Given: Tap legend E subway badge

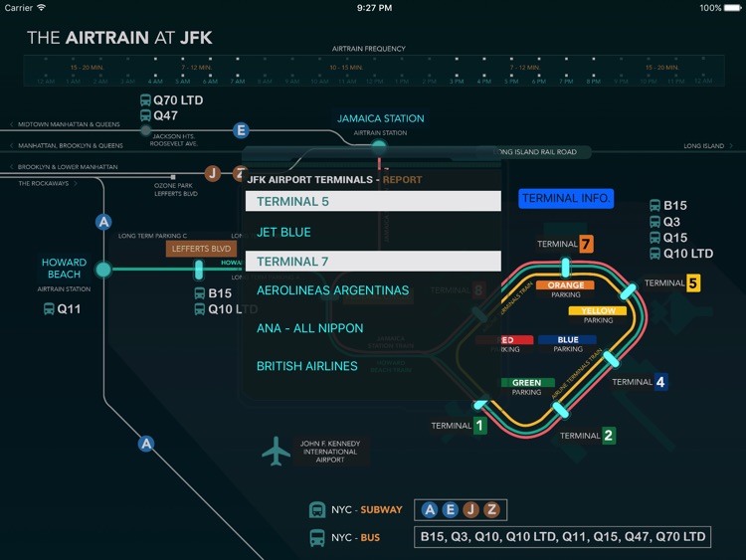Looking at the screenshot, I should pos(450,510).
